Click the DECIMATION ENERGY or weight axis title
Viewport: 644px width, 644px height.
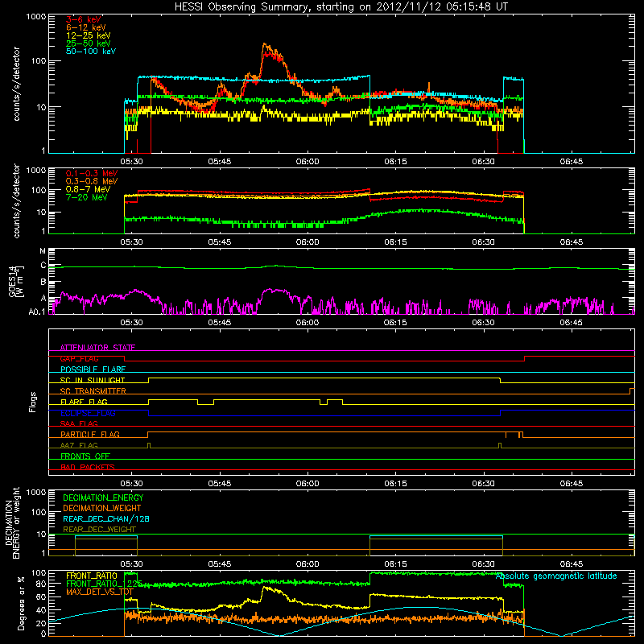pos(12,522)
